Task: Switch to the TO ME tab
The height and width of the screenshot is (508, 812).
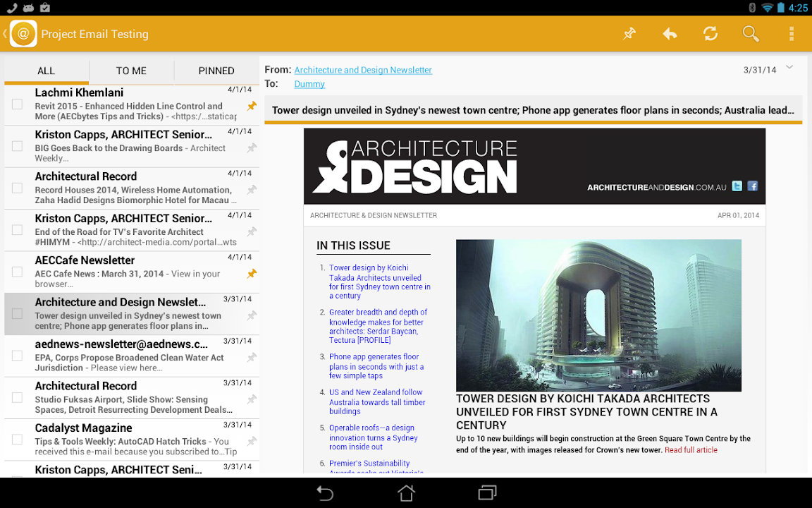Action: click(x=131, y=71)
